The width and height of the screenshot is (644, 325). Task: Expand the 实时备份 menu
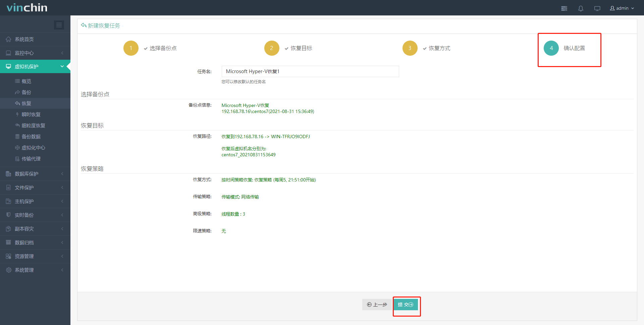[x=35, y=215]
